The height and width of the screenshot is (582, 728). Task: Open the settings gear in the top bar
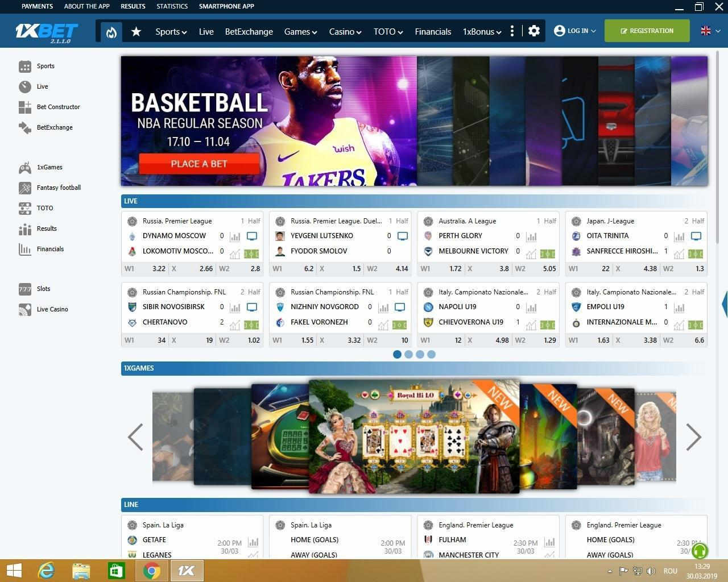(x=533, y=31)
